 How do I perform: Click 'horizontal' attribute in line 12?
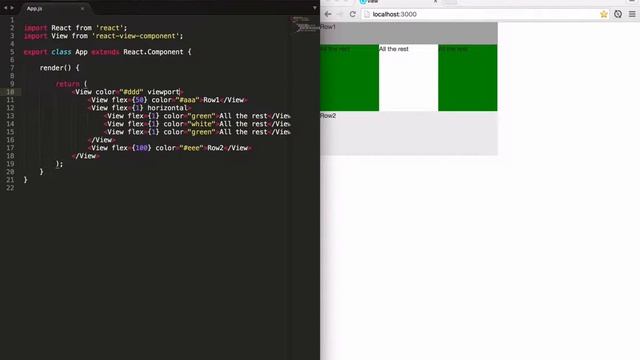click(167, 108)
